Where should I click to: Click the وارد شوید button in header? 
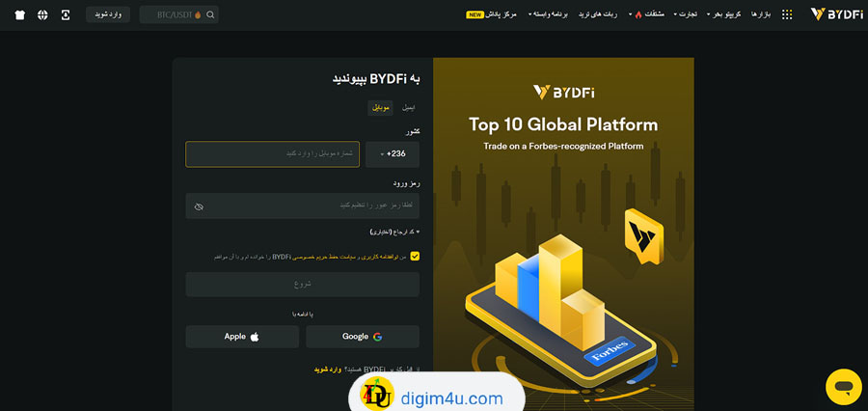pos(108,15)
